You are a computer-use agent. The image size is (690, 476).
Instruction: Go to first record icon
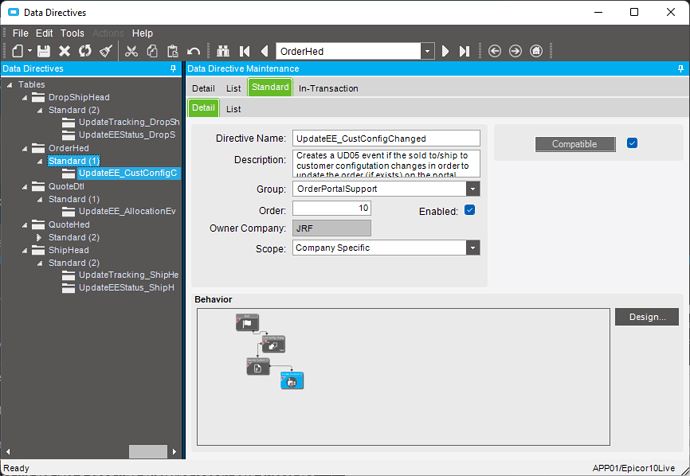(x=245, y=51)
